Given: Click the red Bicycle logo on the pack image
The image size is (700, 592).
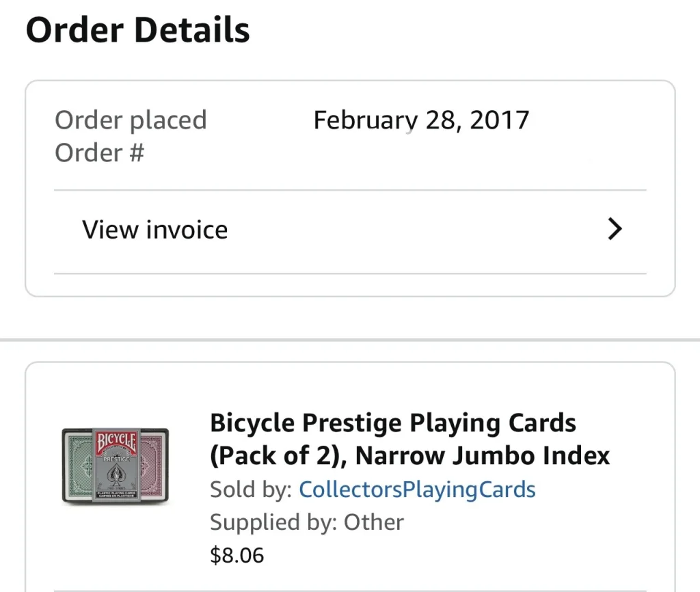Looking at the screenshot, I should click(116, 443).
